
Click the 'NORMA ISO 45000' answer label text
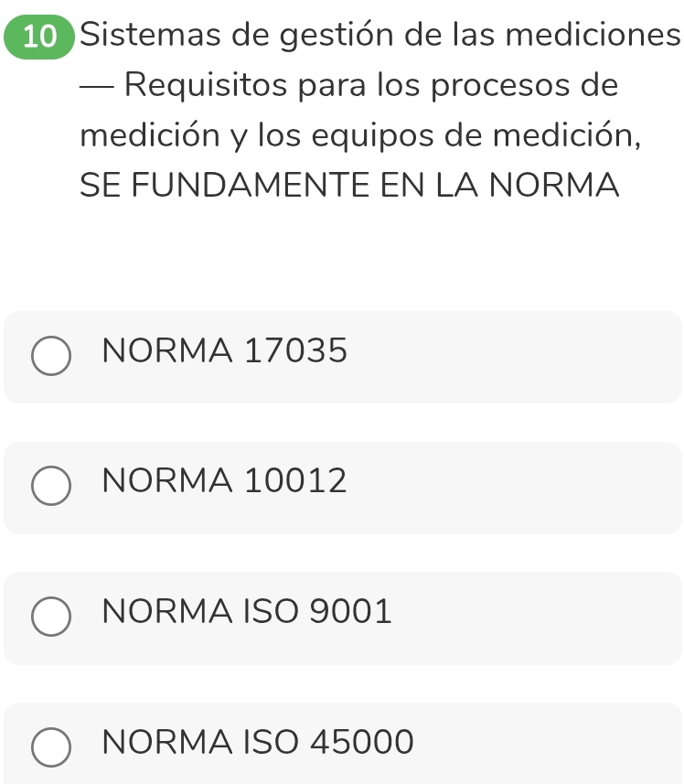[x=258, y=741]
